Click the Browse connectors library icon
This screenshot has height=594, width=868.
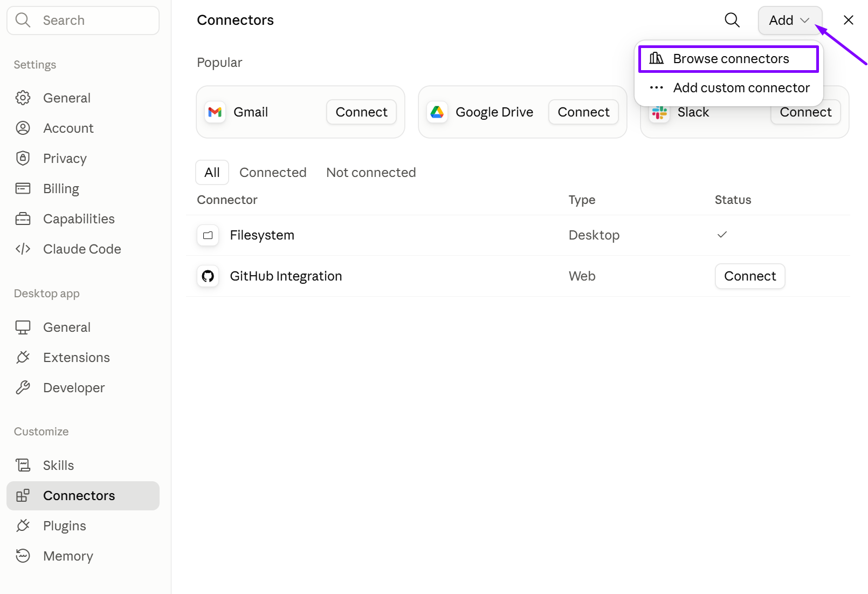point(656,58)
